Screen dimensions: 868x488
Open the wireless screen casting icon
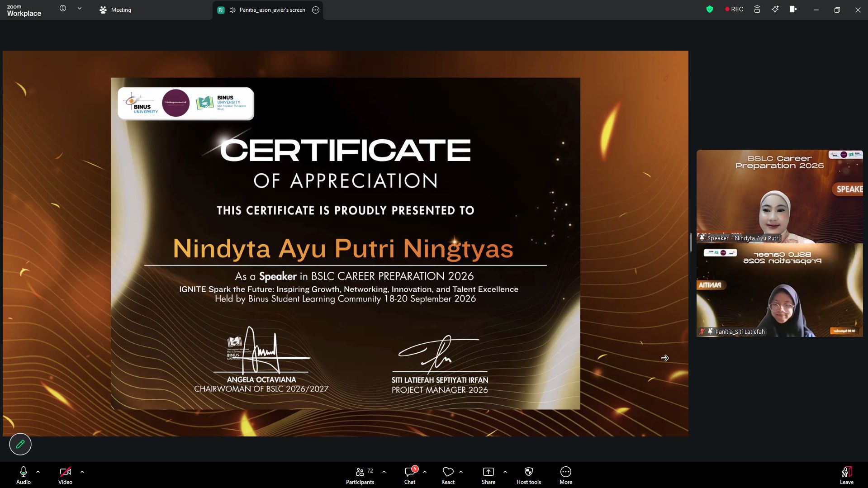click(x=757, y=9)
